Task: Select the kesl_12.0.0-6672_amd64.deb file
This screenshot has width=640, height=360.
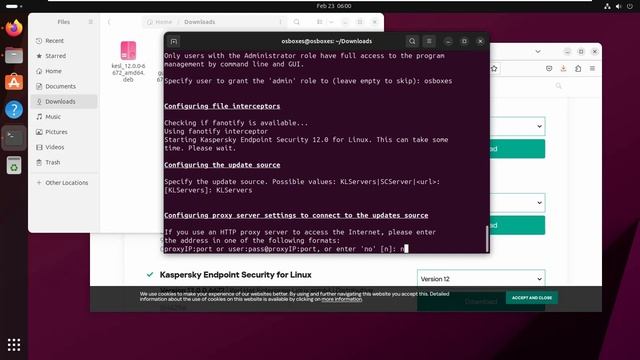Action: 128,61
